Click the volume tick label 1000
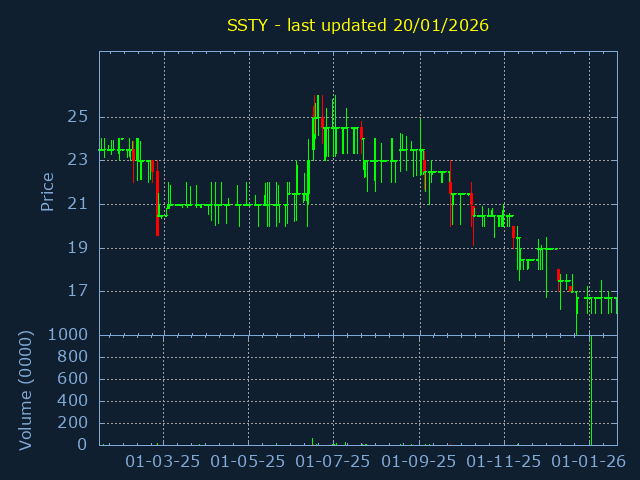The height and width of the screenshot is (480, 640). (x=67, y=335)
